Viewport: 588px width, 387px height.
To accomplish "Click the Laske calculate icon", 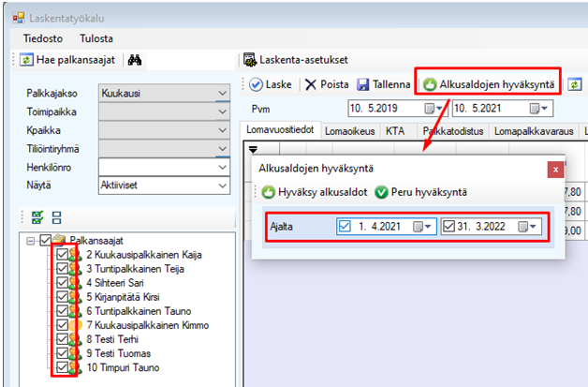I will coord(256,84).
